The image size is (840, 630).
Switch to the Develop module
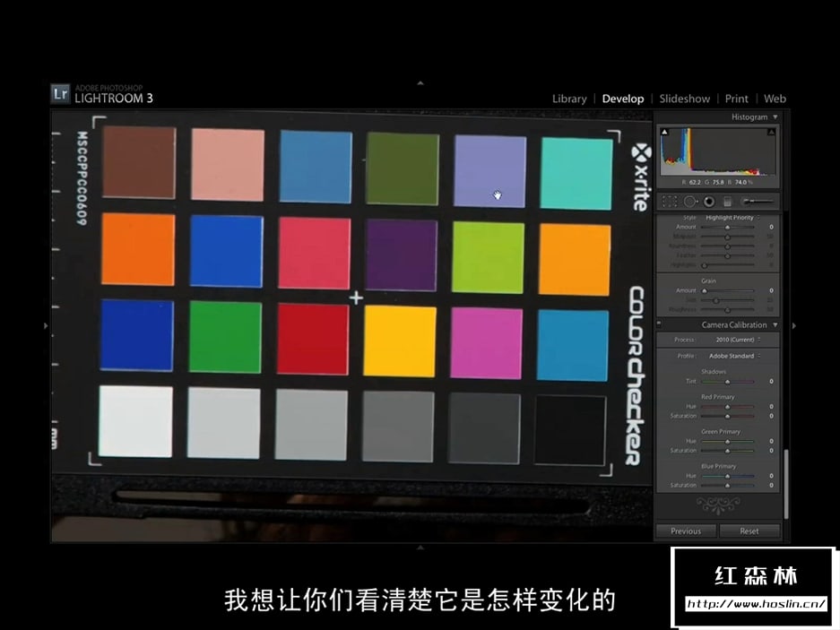(x=623, y=99)
